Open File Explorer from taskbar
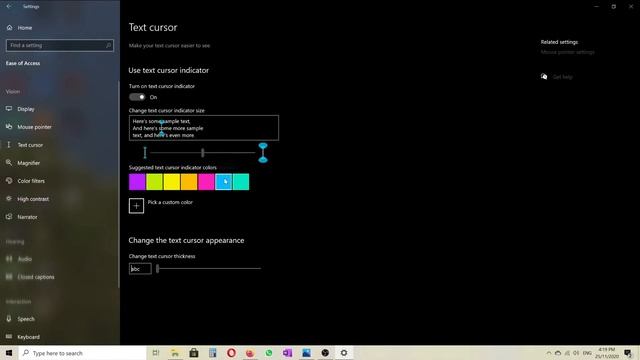This screenshot has width=640, height=360. click(175, 353)
